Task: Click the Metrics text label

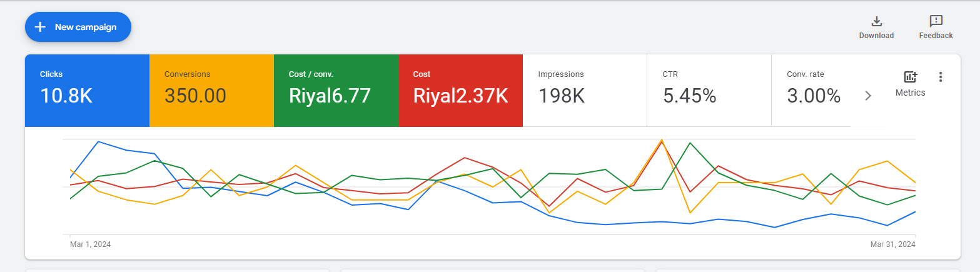Action: click(x=910, y=93)
